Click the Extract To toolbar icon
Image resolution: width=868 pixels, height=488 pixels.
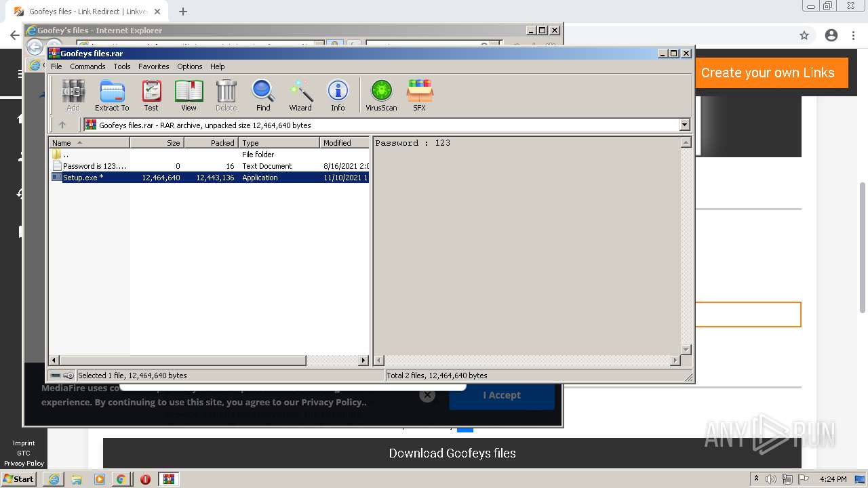(112, 95)
